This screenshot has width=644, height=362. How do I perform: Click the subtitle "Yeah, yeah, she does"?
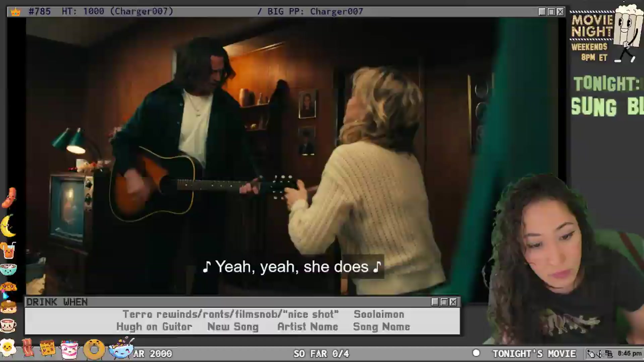tap(292, 267)
